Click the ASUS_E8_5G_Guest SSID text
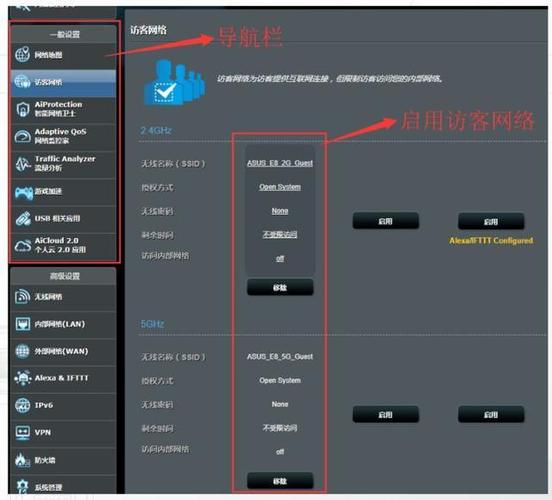This screenshot has width=552, height=500. (280, 357)
